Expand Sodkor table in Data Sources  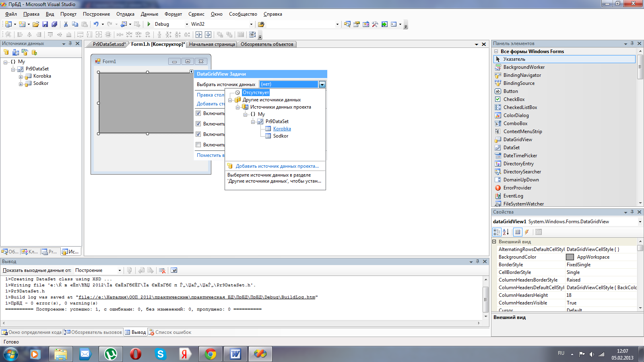point(21,84)
